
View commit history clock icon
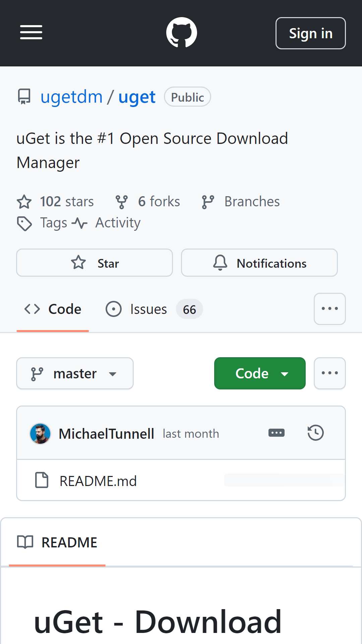tap(315, 433)
